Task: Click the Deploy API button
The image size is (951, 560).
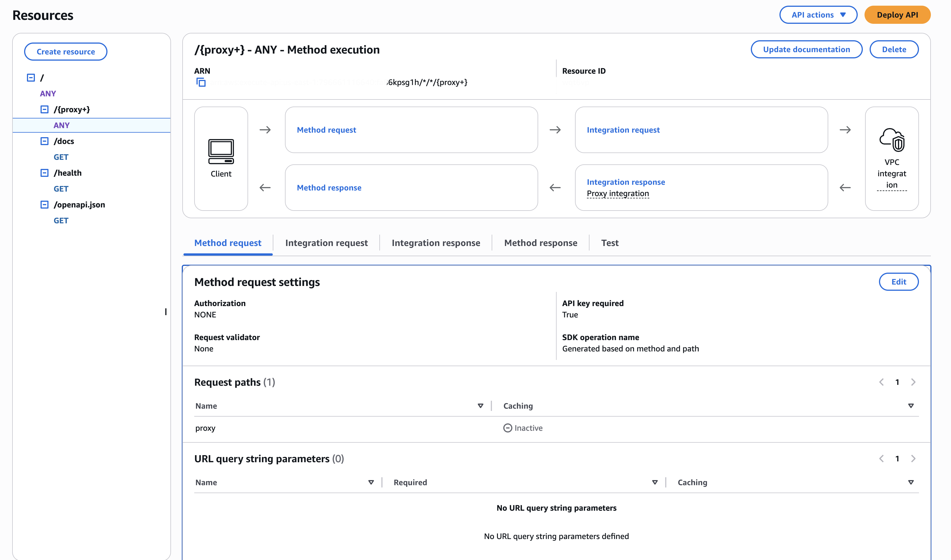Action: pos(897,15)
